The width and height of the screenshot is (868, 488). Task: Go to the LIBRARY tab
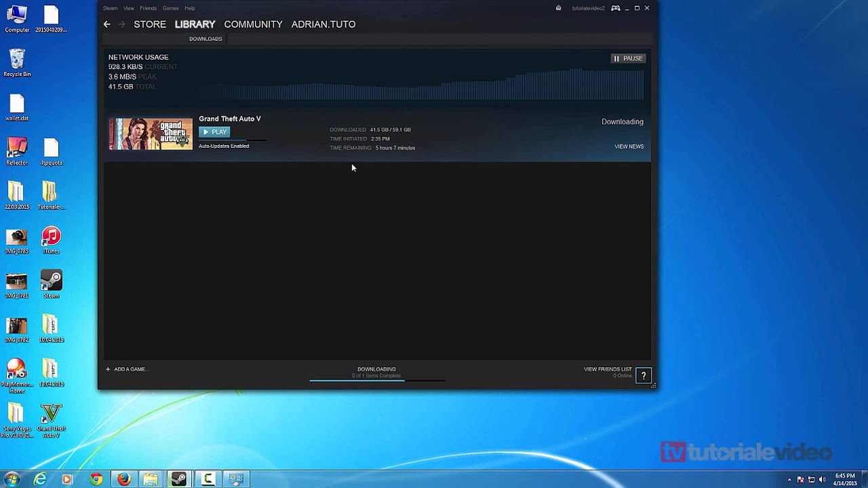(195, 24)
